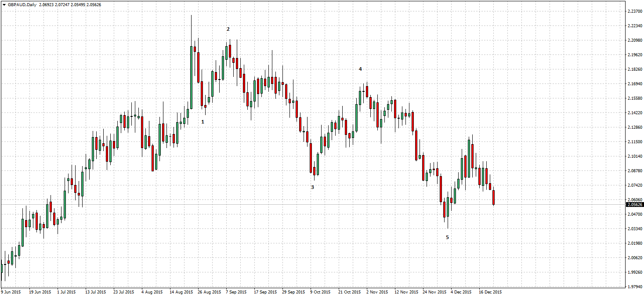Select wave label 4 above the late October peak
Image resolution: width=644 pixels, height=297 pixels.
click(x=360, y=69)
